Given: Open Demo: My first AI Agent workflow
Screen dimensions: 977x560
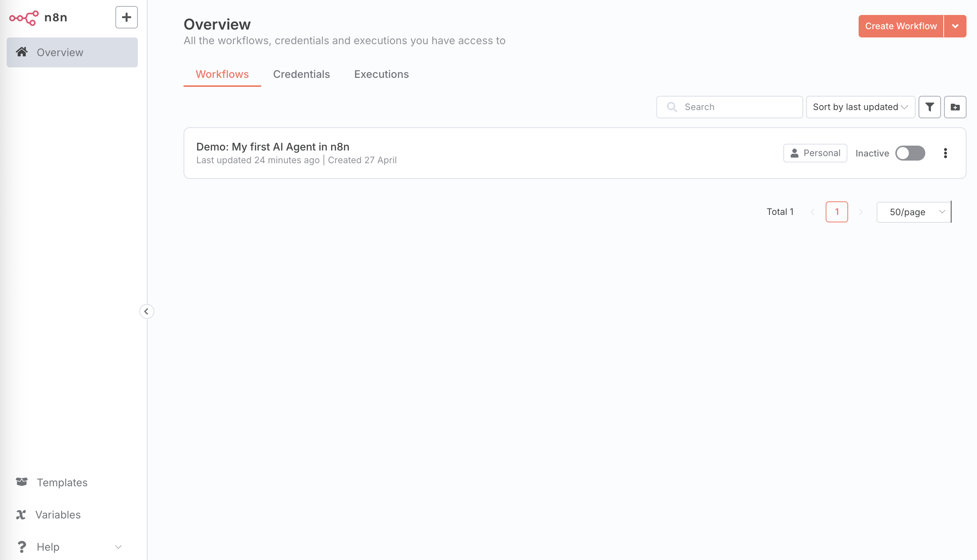Looking at the screenshot, I should [272, 147].
